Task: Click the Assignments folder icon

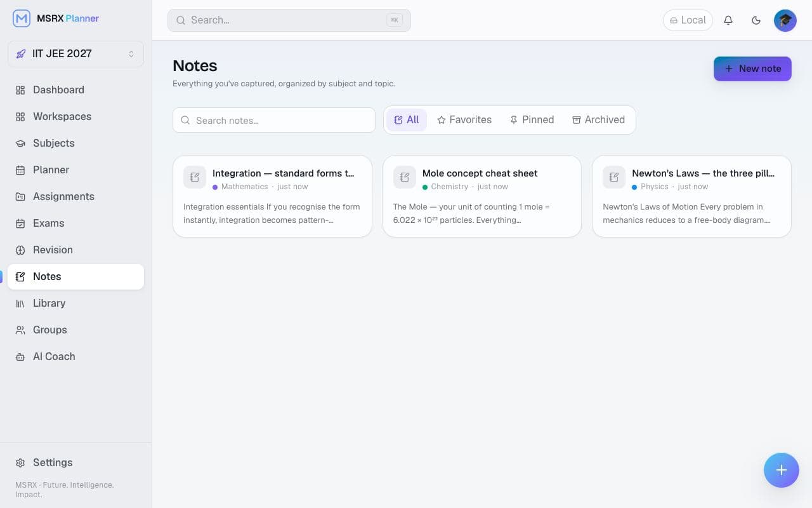Action: (x=20, y=197)
